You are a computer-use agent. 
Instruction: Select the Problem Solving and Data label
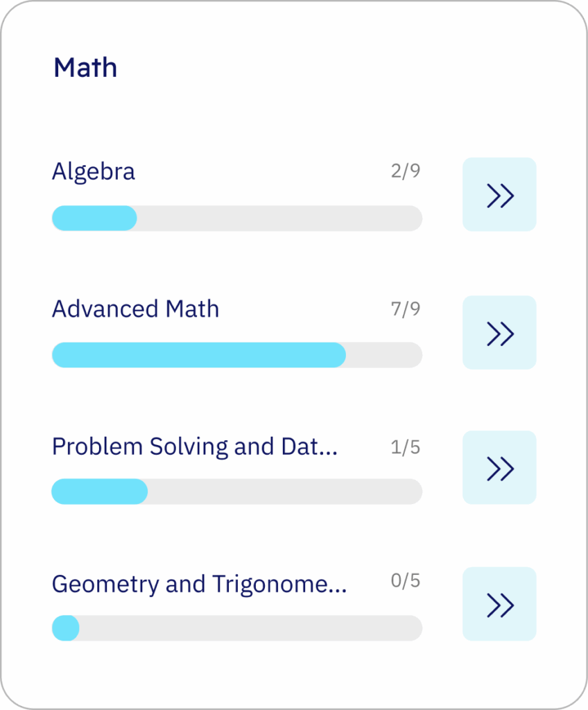pyautogui.click(x=194, y=446)
